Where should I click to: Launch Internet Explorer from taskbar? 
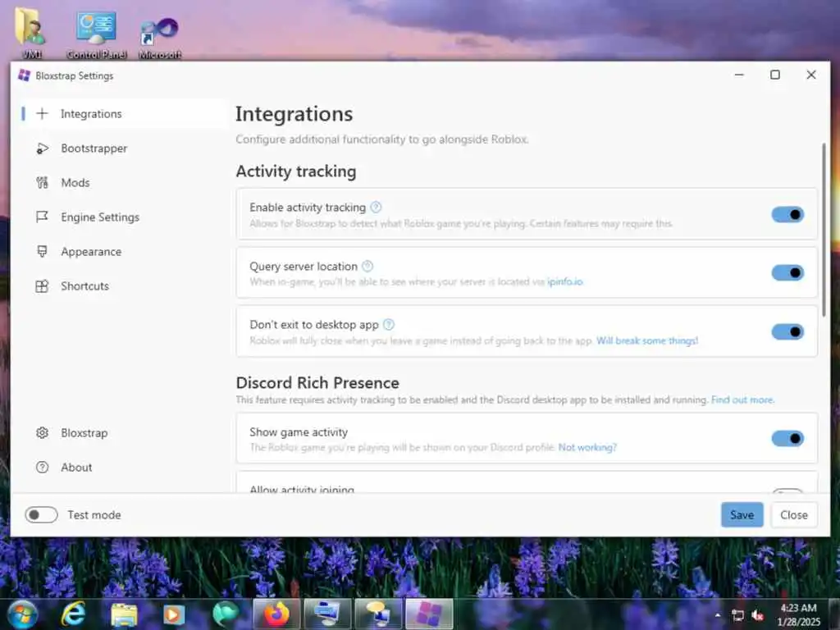[x=73, y=614]
